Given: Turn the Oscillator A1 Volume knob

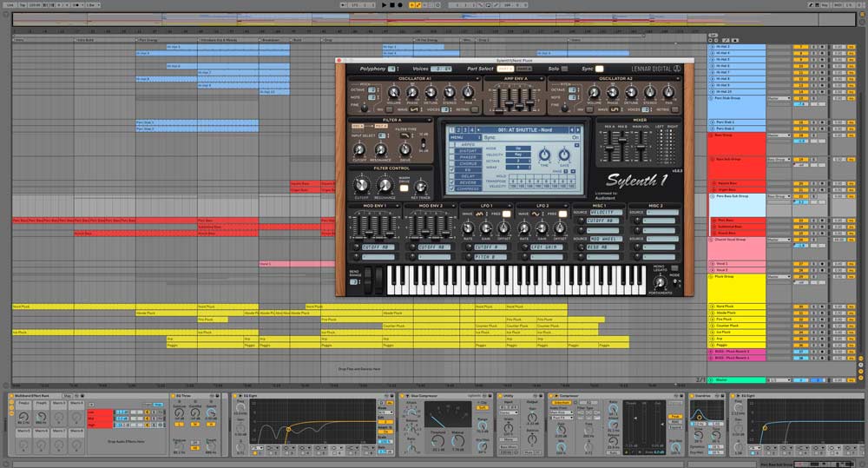Looking at the screenshot, I should click(x=394, y=92).
